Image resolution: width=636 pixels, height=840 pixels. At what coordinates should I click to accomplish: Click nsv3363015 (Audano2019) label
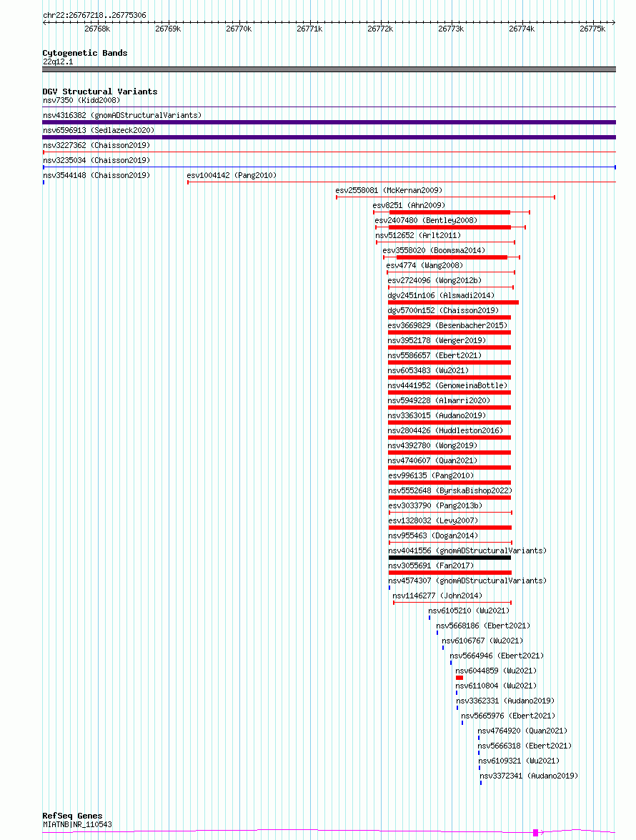[437, 415]
